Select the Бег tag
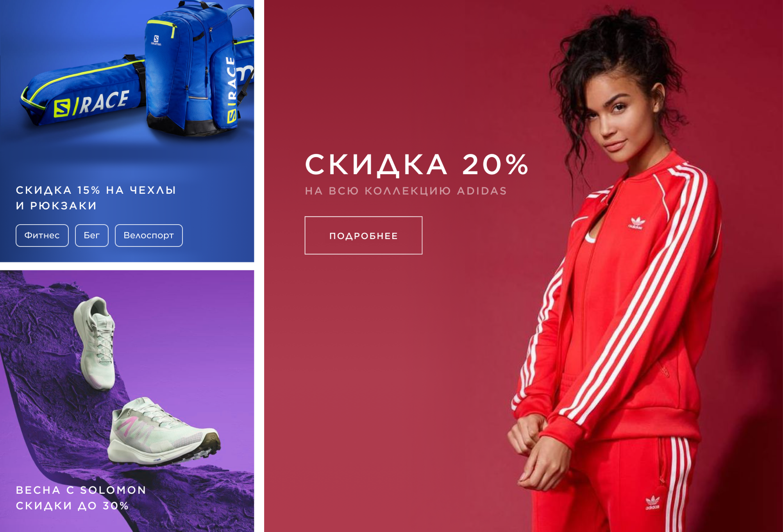Viewport: 783px width, 532px height. 92,236
